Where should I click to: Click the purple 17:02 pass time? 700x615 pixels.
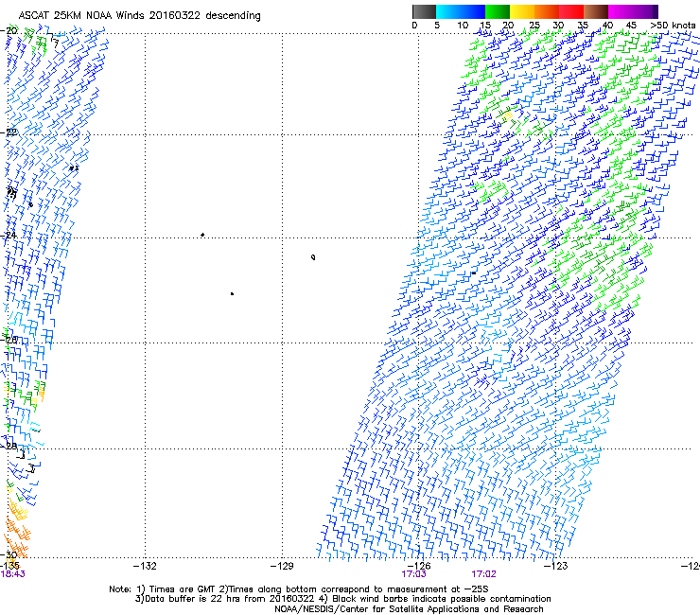click(x=484, y=574)
